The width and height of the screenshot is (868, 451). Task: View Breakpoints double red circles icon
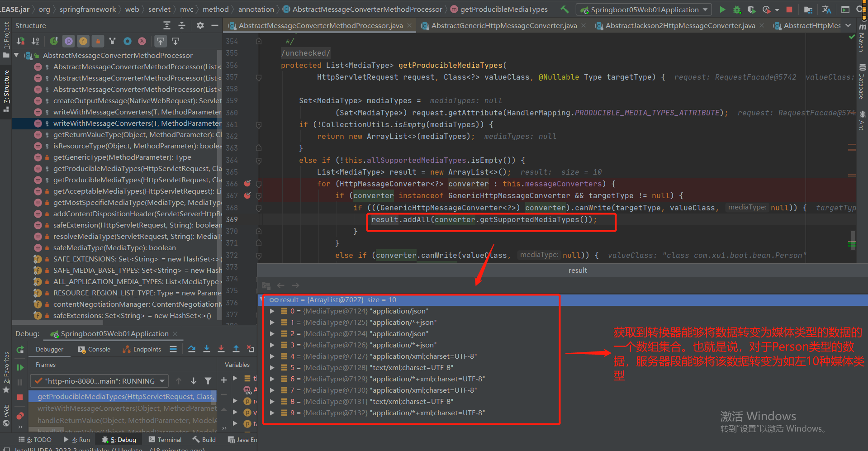(x=20, y=416)
